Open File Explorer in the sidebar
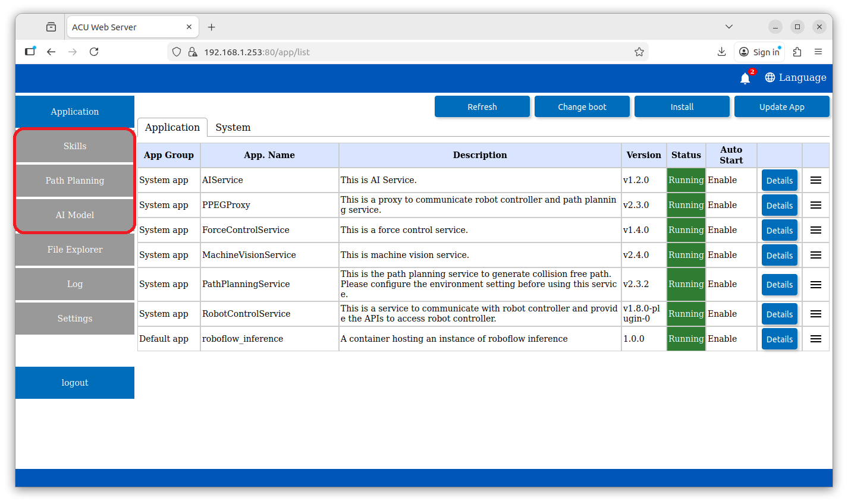 75,250
